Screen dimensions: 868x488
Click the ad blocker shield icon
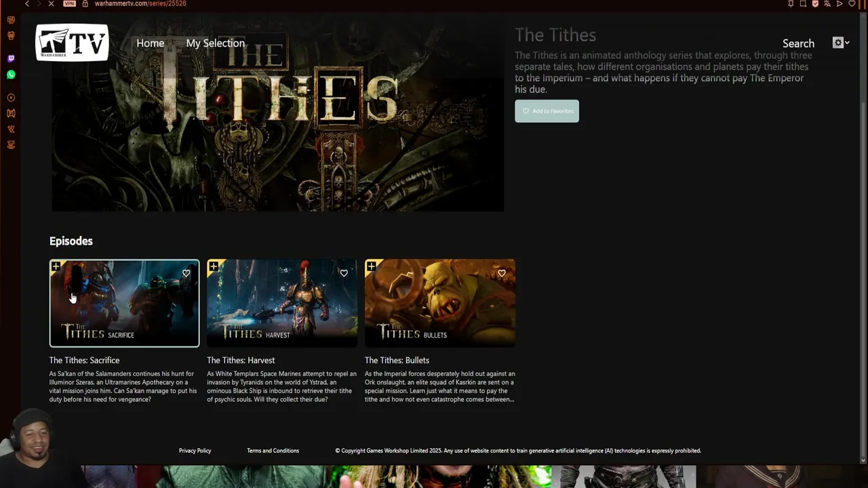(815, 3)
